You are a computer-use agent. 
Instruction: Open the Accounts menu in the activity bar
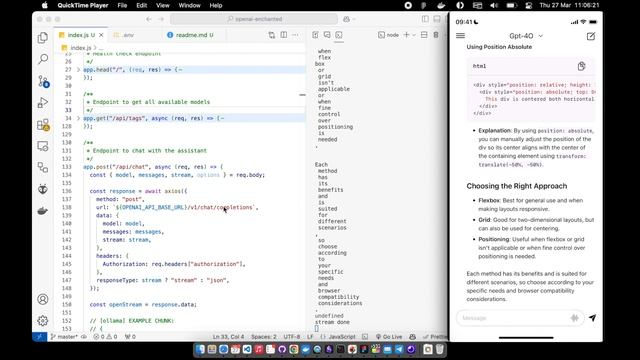[x=43, y=299]
